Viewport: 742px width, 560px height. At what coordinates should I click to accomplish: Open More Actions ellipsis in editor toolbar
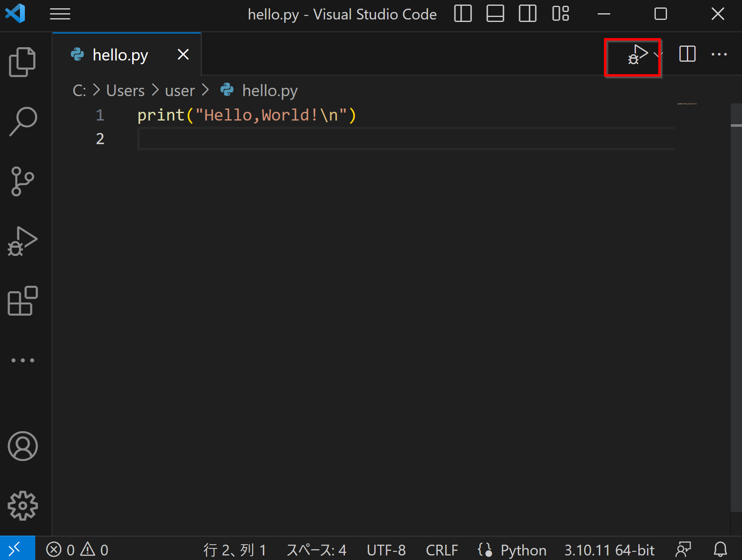[x=719, y=54]
